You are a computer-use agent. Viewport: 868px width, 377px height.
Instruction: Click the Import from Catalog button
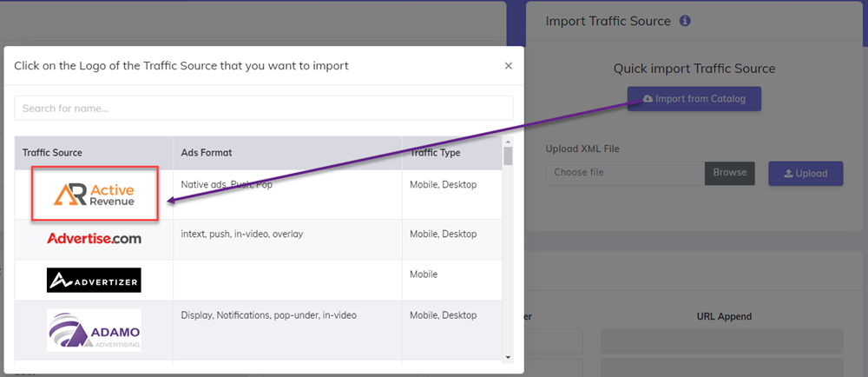tap(694, 99)
